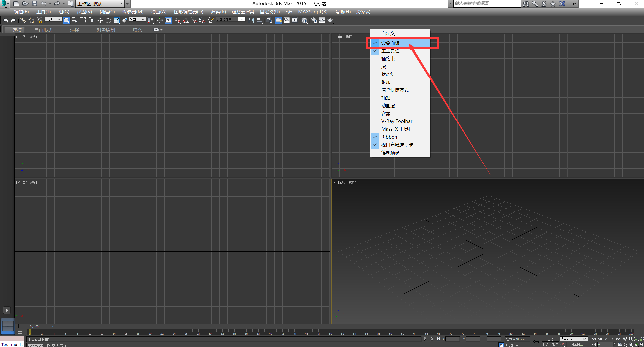Uncheck 命令面板 in the context menu

coord(400,43)
